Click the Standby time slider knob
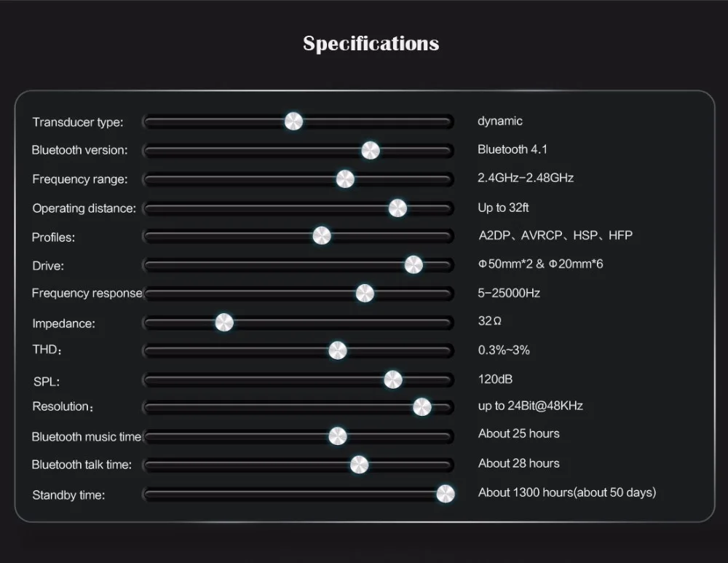 point(446,494)
